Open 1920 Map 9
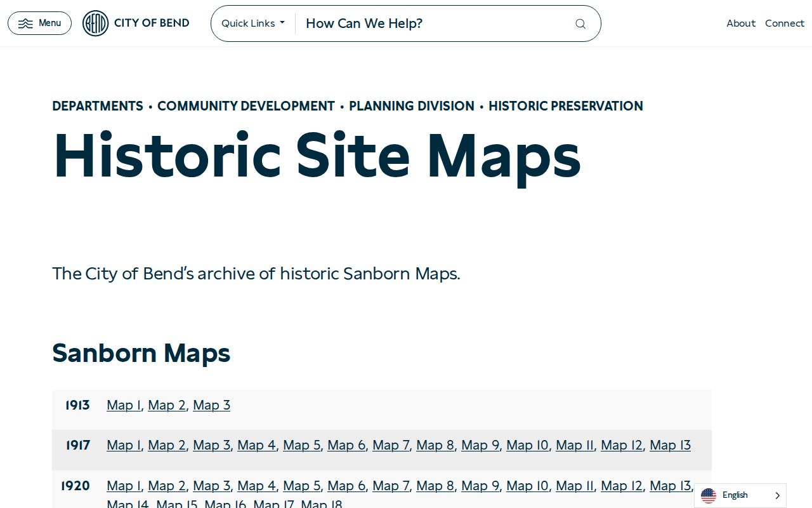 click(480, 486)
